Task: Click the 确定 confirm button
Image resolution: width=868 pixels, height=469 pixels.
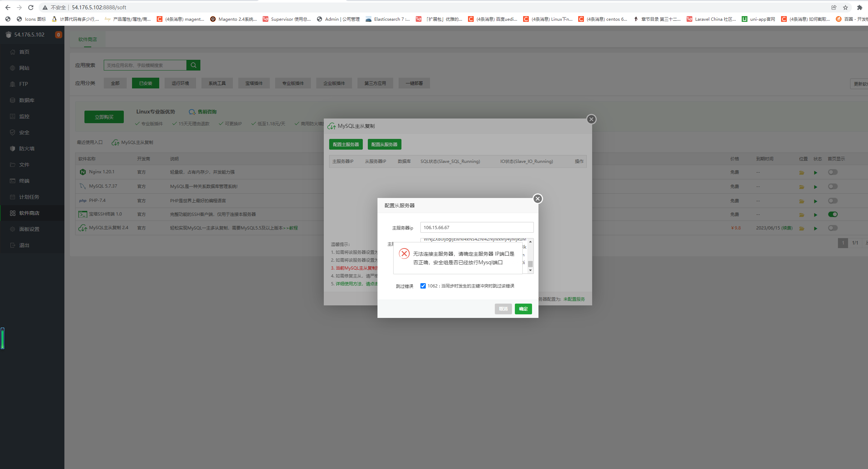Action: 523,309
